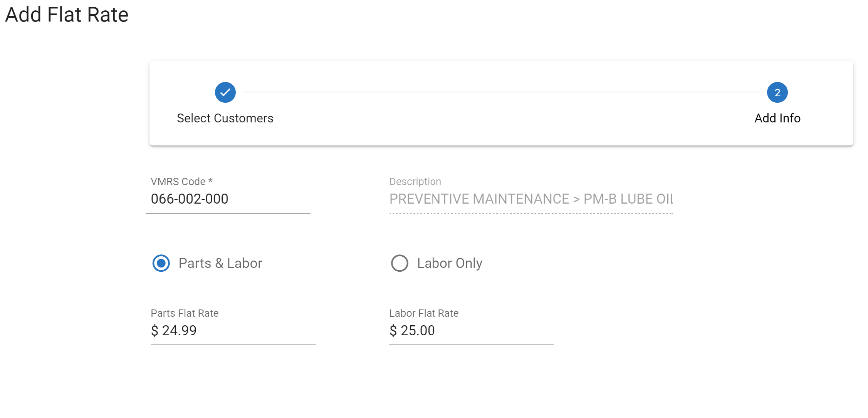Click the completed step checkmark icon
Viewport: 868px width, 418px height.
point(225,92)
